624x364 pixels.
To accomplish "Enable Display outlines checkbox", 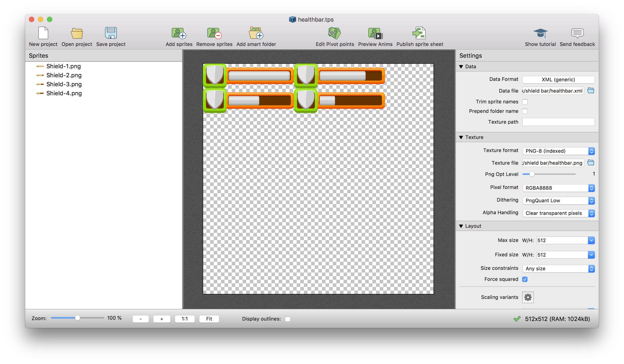I will click(288, 319).
